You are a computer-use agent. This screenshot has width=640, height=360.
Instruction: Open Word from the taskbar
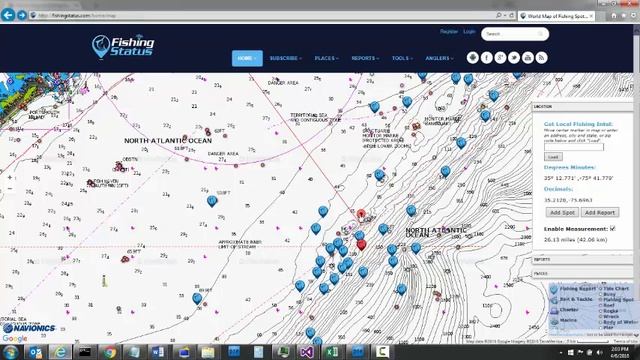coord(158,352)
